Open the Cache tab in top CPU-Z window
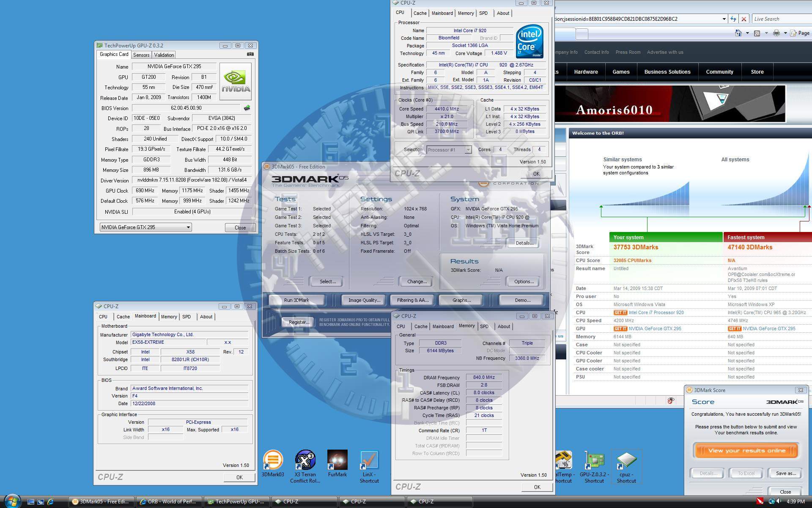 pos(420,13)
